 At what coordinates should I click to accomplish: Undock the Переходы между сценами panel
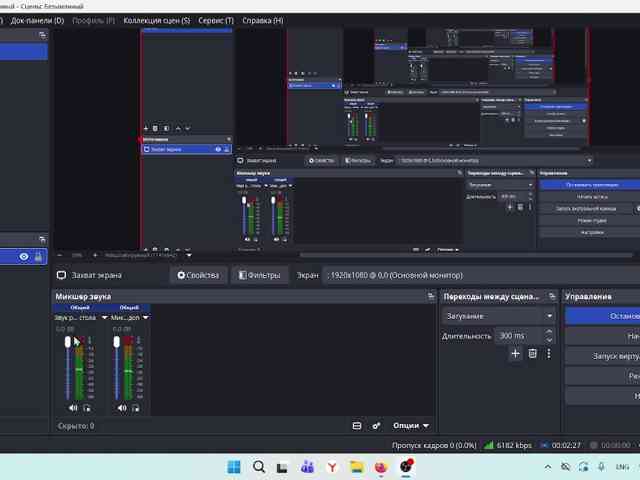552,296
